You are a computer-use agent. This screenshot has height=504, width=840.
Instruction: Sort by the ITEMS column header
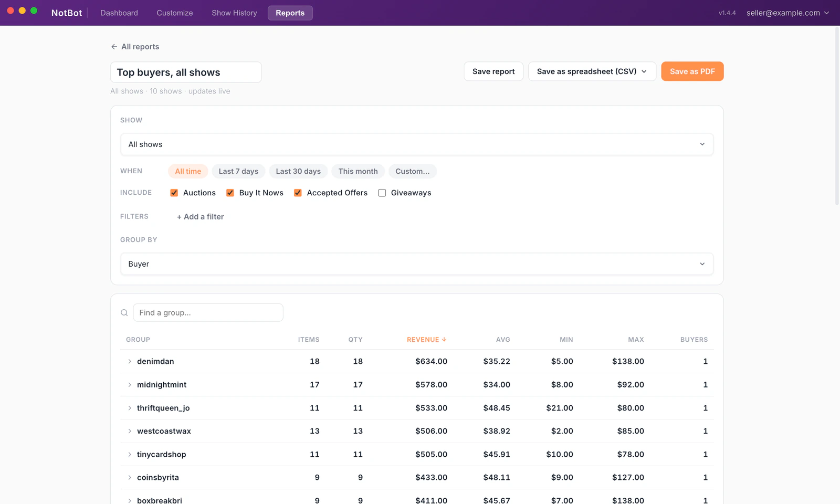(309, 340)
